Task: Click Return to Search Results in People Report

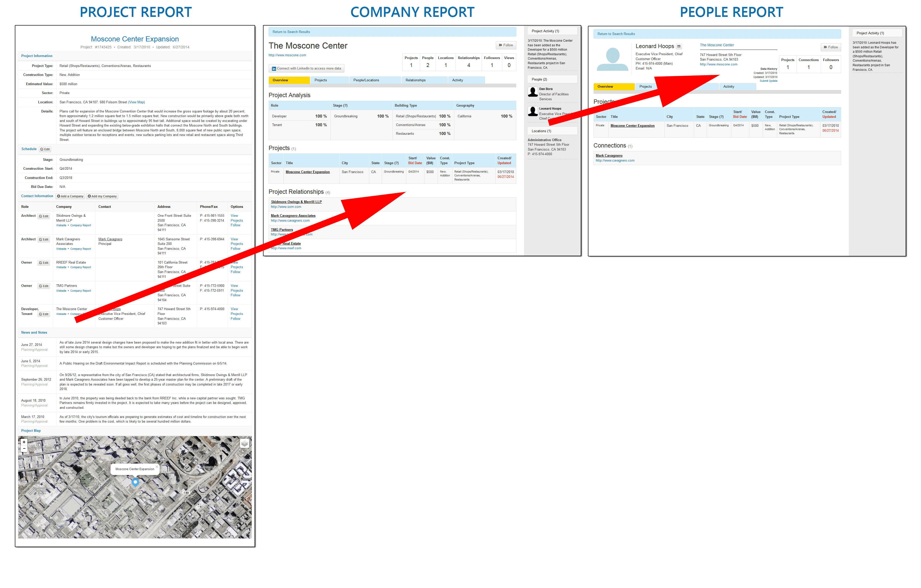Action: pyautogui.click(x=616, y=34)
